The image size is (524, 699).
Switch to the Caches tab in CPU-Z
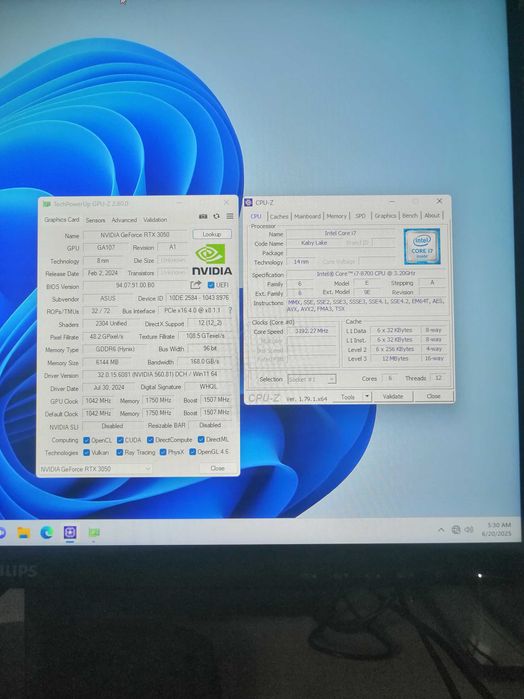click(x=279, y=216)
